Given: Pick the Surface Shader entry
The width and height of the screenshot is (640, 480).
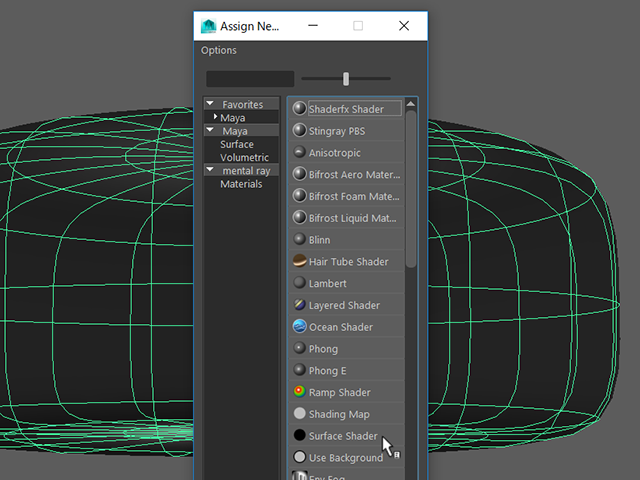Looking at the screenshot, I should 347,436.
